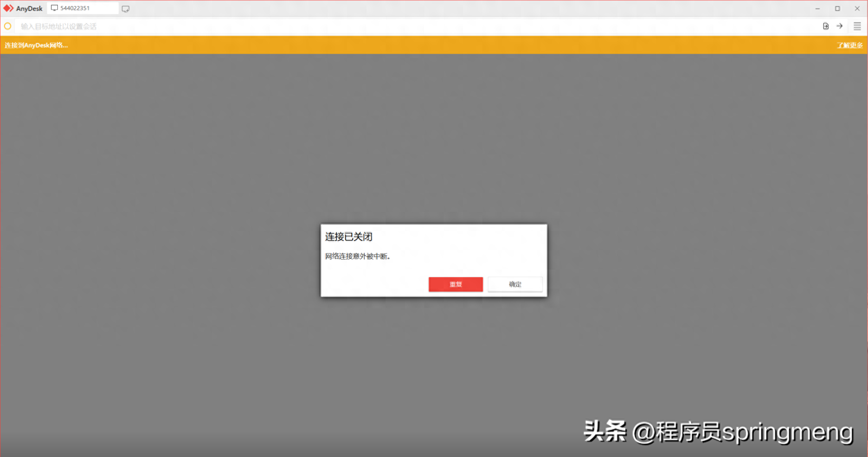Click the 网络连接意外被中断 message text
The image size is (868, 457).
357,256
